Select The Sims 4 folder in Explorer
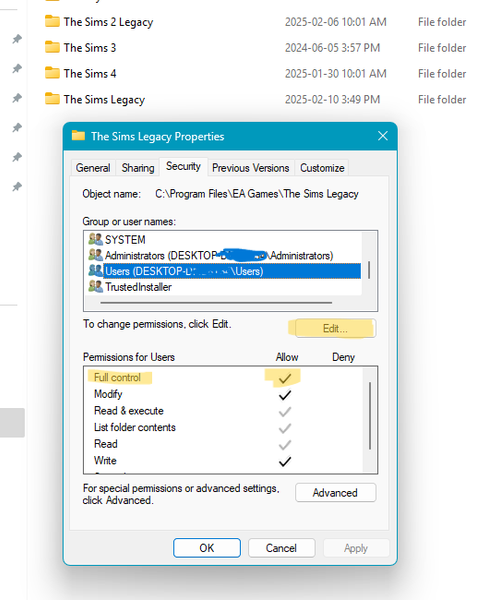The height and width of the screenshot is (600, 500). point(90,73)
